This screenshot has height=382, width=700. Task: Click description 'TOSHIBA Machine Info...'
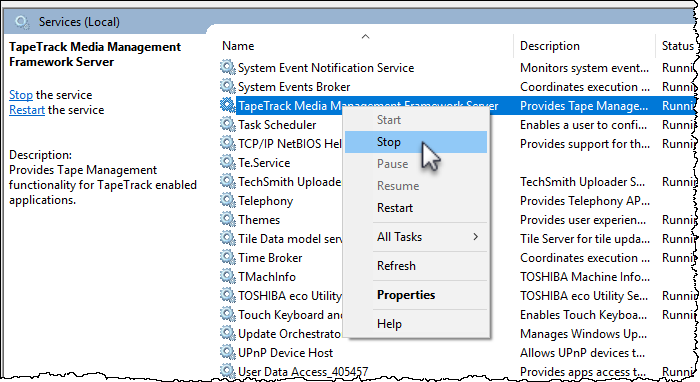pos(585,277)
